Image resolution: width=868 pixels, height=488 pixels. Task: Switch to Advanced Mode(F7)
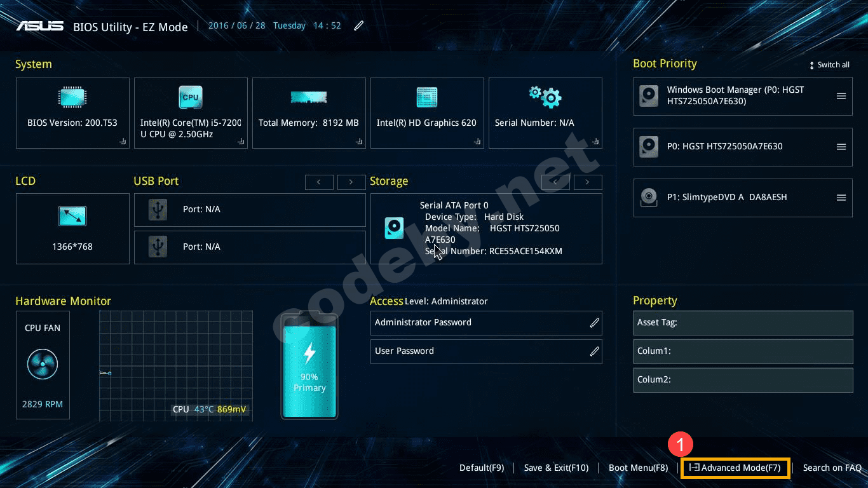(735, 468)
